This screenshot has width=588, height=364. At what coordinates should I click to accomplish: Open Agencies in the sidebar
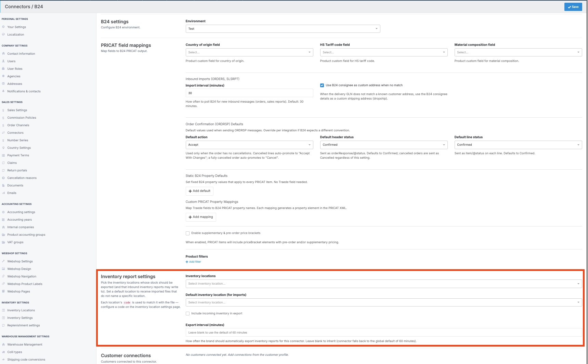(14, 76)
